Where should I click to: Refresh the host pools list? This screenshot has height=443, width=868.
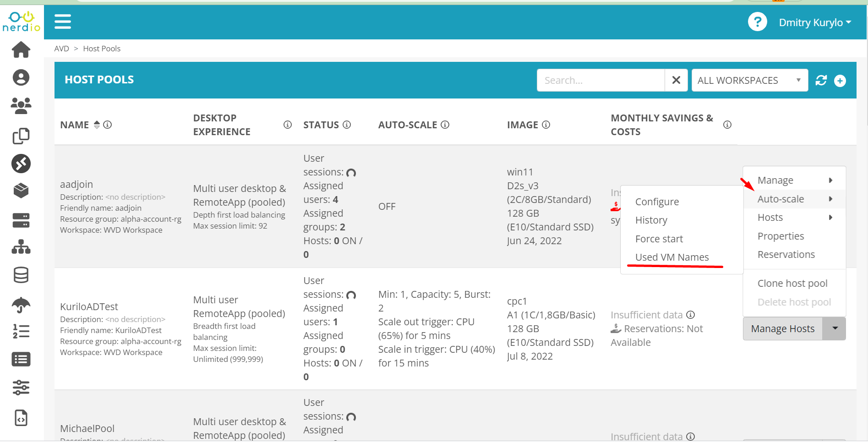click(821, 81)
